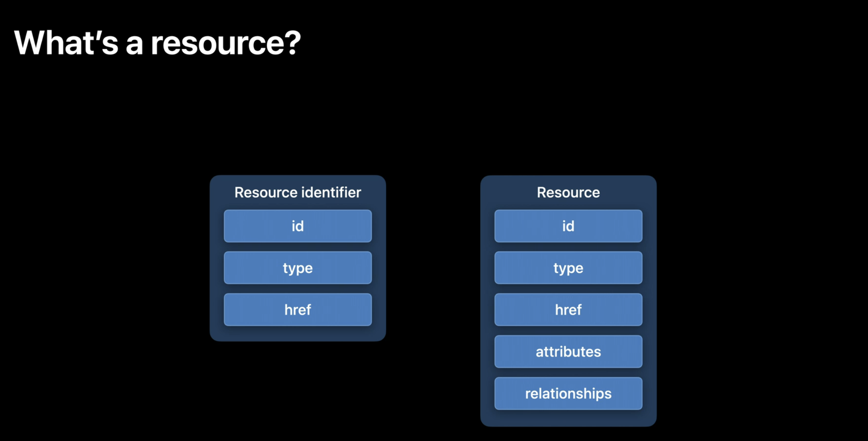Click empty area below href in left panel
This screenshot has height=441, width=868.
[x=298, y=333]
